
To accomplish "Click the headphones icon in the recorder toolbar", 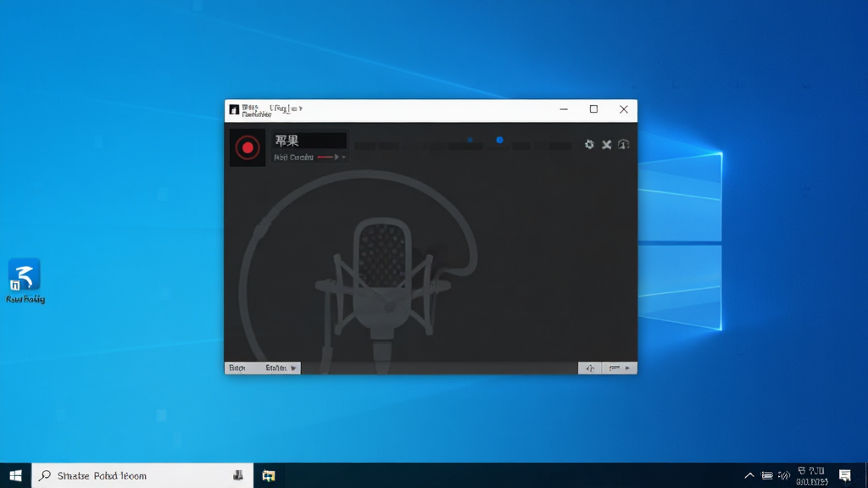I will pyautogui.click(x=624, y=144).
